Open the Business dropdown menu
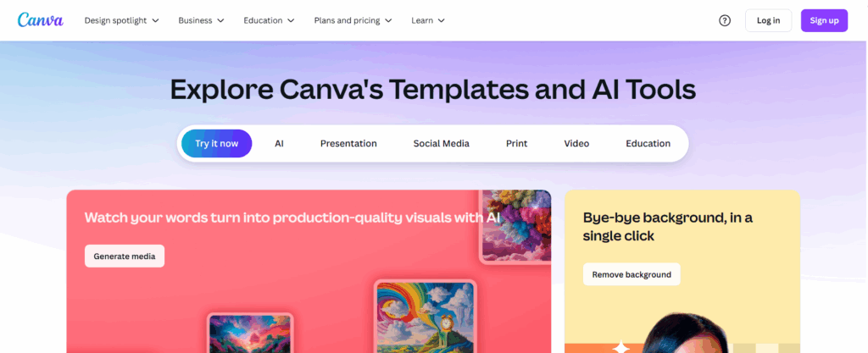This screenshot has width=868, height=353. 201,20
